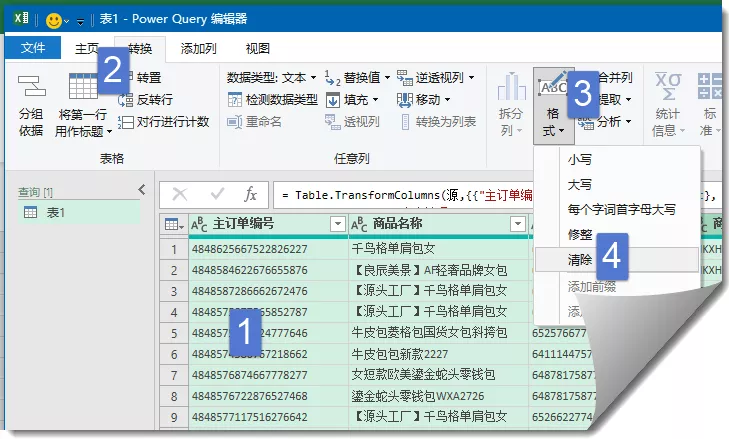Click cell 千鸟格单肩包女 in row 1
The width and height of the screenshot is (729, 439).
tap(438, 249)
